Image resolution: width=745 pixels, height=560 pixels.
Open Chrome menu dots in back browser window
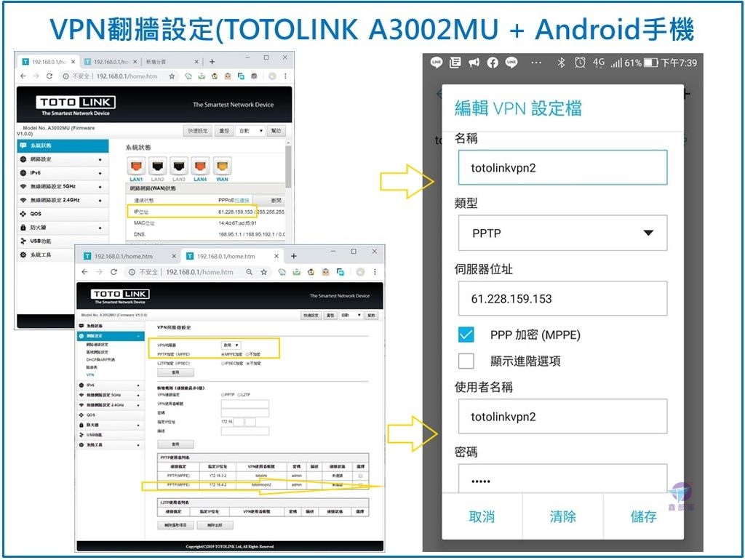pyautogui.click(x=285, y=76)
